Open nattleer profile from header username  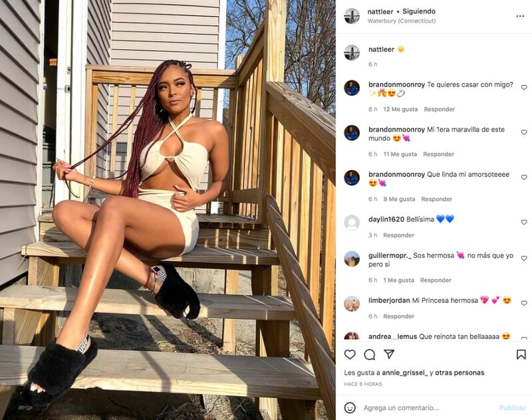coord(380,11)
